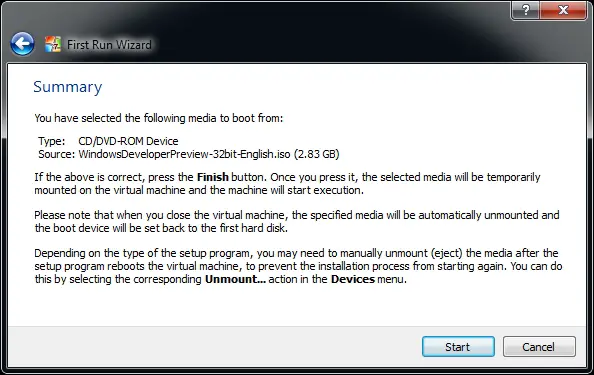The image size is (594, 375).
Task: Click the 'If the above is correct' sentence
Action: coord(287,183)
